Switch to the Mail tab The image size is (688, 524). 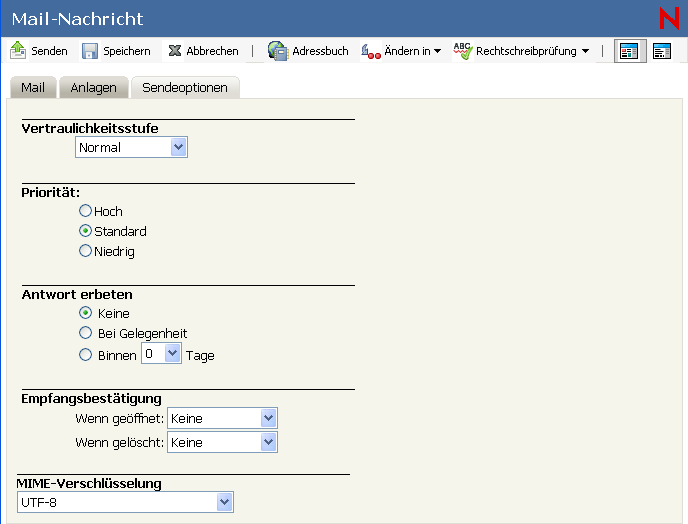pos(33,87)
